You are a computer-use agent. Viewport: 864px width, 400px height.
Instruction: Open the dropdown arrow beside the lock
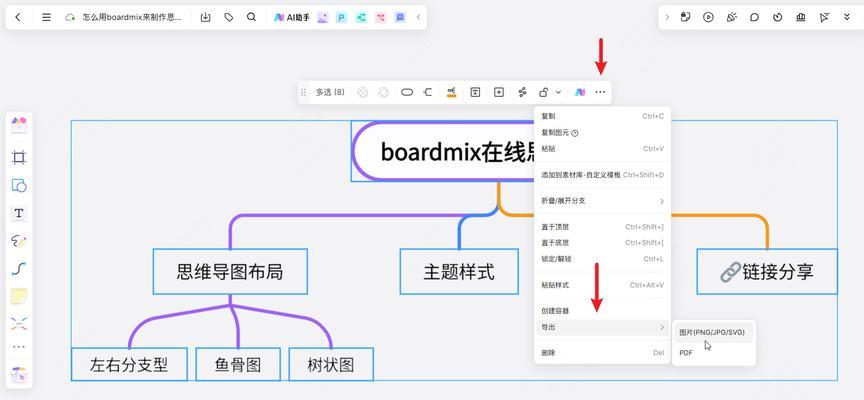click(x=558, y=93)
